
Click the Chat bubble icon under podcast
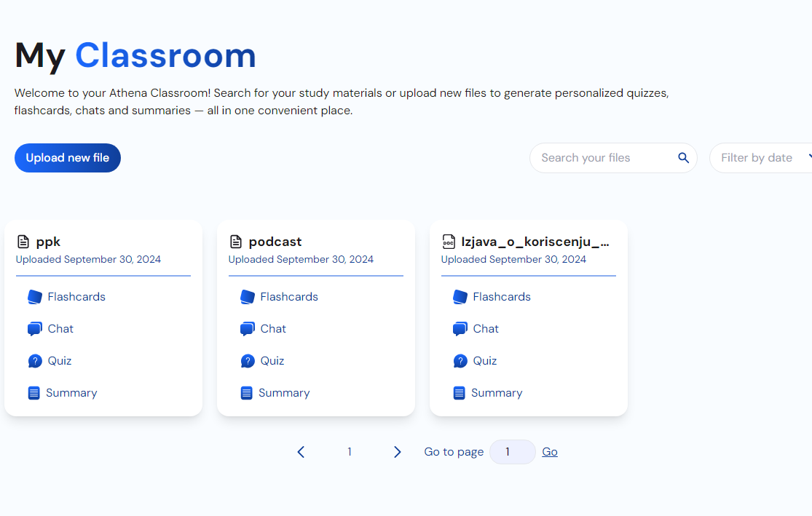[x=248, y=329]
